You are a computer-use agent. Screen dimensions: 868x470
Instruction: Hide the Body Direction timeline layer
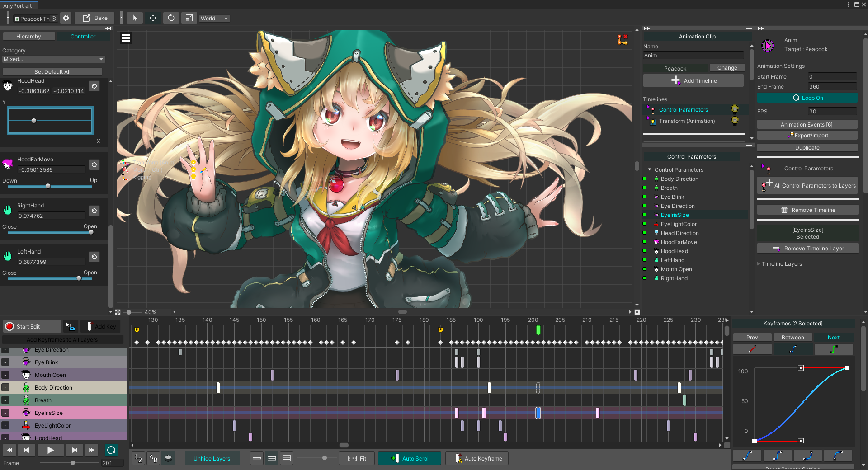point(5,387)
